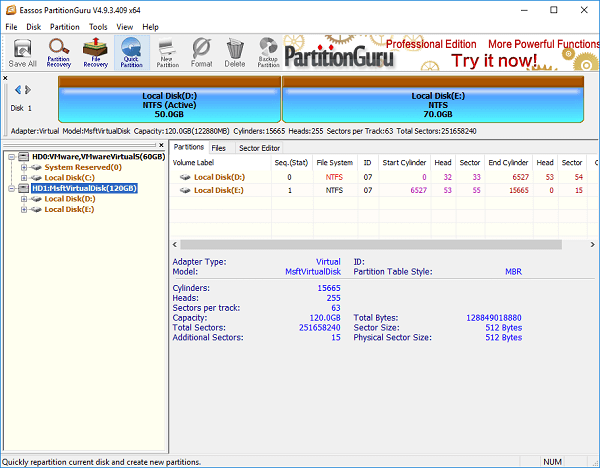Select HD1:MsftVirtualDisk(120GB) in the tree
This screenshot has height=468, width=600.
(x=84, y=188)
